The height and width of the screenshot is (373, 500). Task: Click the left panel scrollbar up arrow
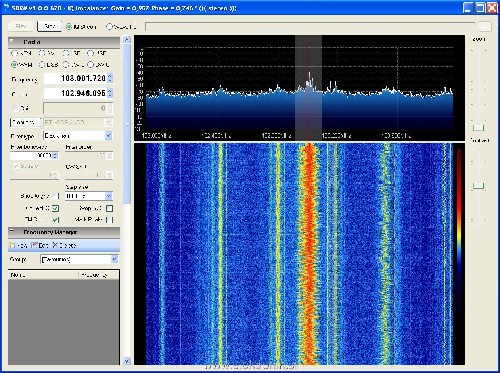tap(127, 40)
